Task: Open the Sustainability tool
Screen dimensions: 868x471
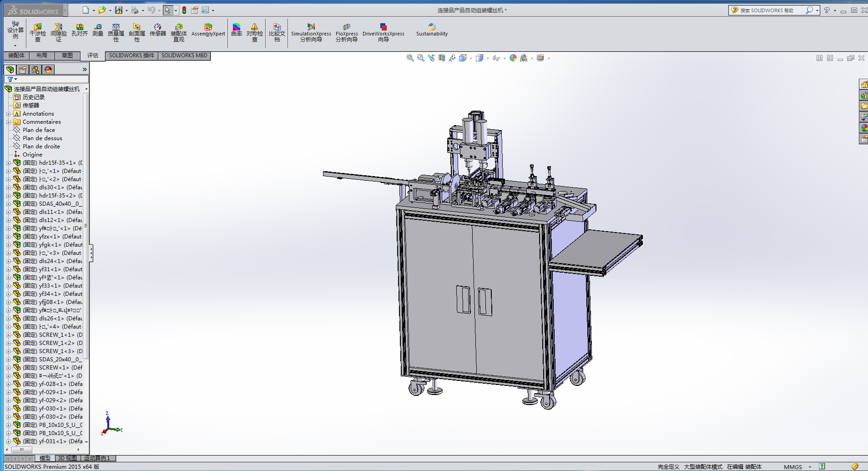Action: pyautogui.click(x=432, y=30)
